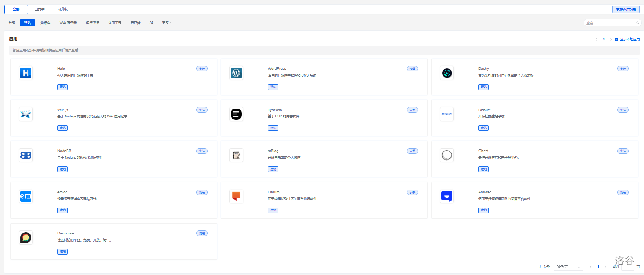Open the NodeBB app icon
The height and width of the screenshot is (275, 644).
point(26,155)
